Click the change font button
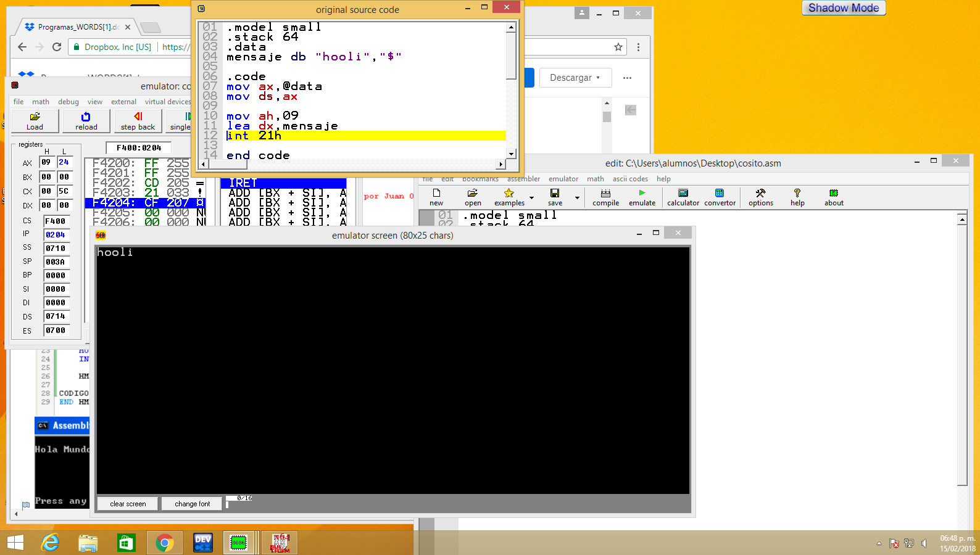Viewport: 980px width, 555px height. pos(193,504)
